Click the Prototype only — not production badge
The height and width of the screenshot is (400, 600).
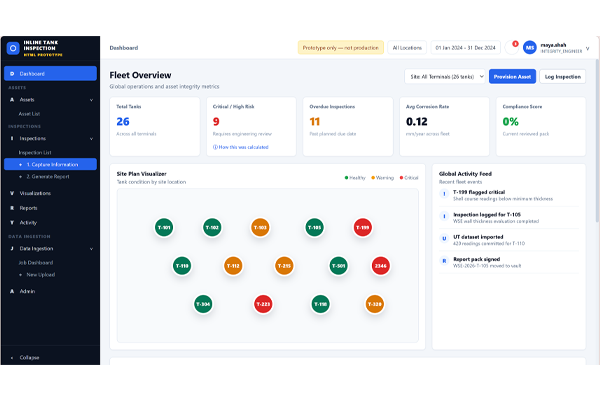pyautogui.click(x=341, y=48)
